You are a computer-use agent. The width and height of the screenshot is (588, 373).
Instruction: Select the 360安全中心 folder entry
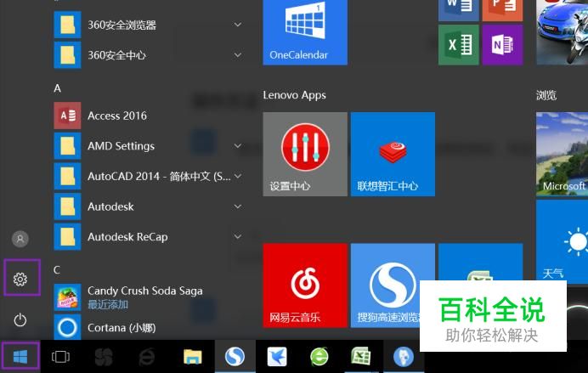pos(150,55)
